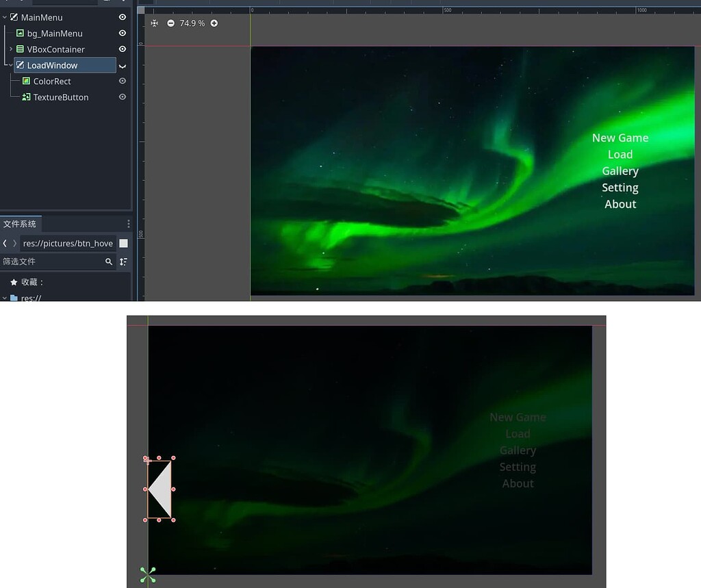Click the zoom out minus icon in viewport
Screen dimensions: 701x588
tap(171, 23)
